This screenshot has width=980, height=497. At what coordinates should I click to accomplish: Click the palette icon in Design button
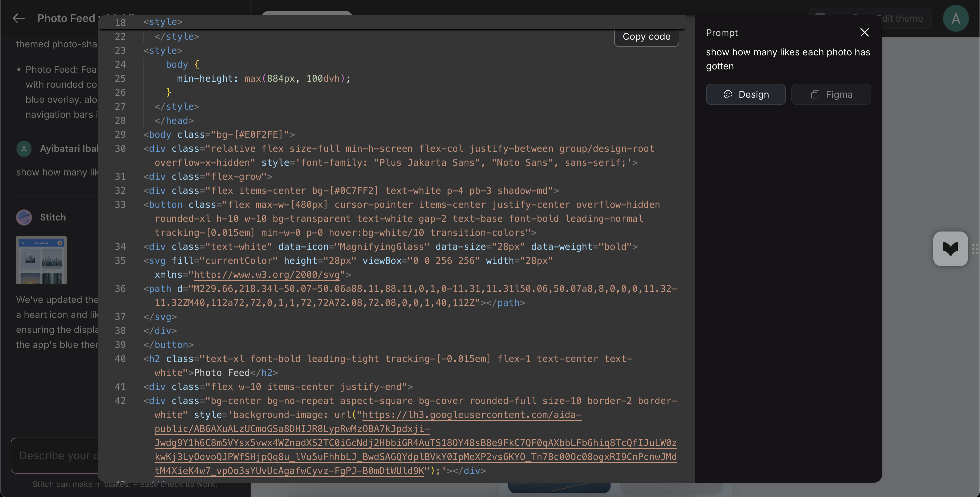tap(728, 94)
